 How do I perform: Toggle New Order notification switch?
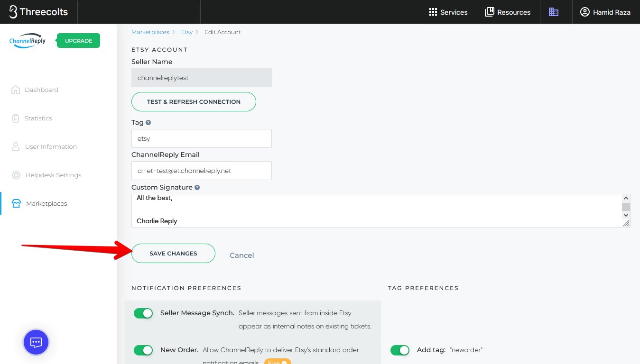(x=143, y=350)
